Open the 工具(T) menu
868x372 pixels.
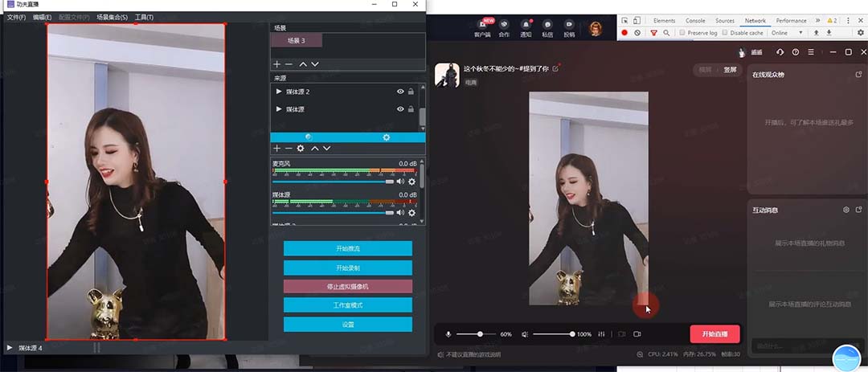click(144, 17)
